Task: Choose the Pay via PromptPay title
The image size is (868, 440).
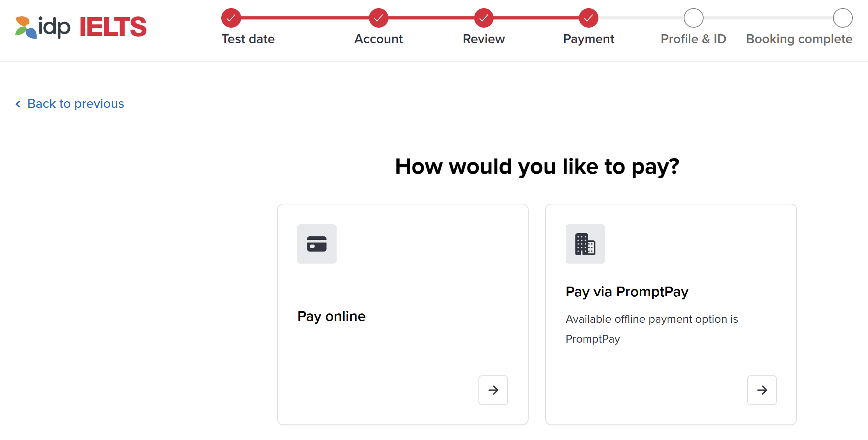Action: (x=627, y=292)
